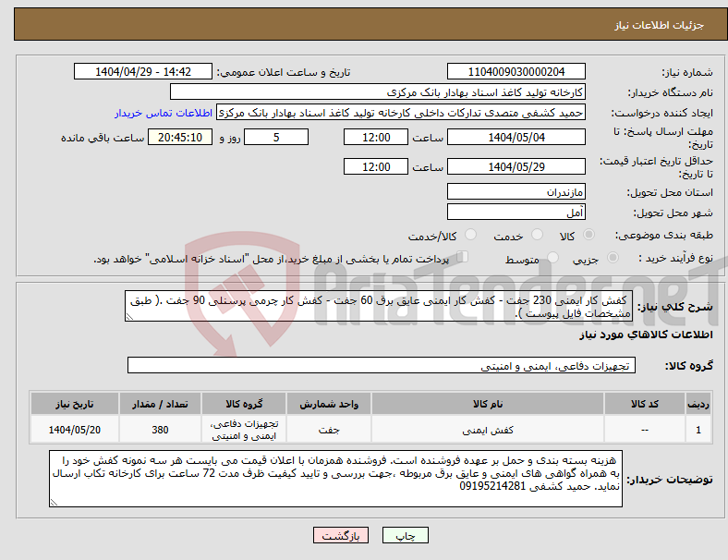Screen dimensions: 728x560
Task: Choose the جزیی purchase type radio
Action: tap(613, 258)
